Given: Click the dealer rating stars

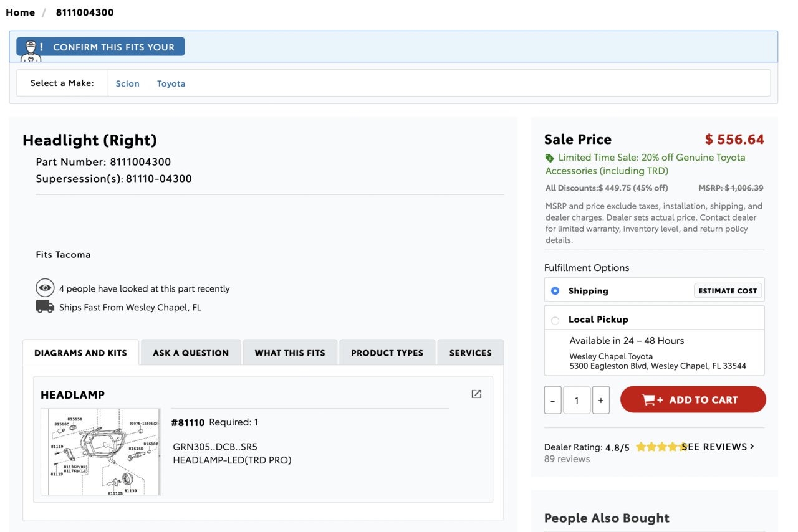Looking at the screenshot, I should [x=660, y=447].
